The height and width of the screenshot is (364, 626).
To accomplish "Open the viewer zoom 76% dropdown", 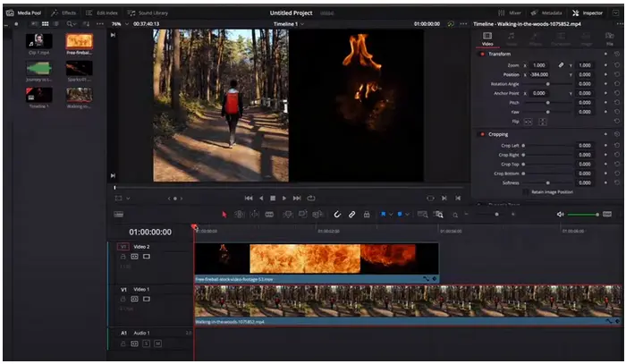I will click(120, 24).
